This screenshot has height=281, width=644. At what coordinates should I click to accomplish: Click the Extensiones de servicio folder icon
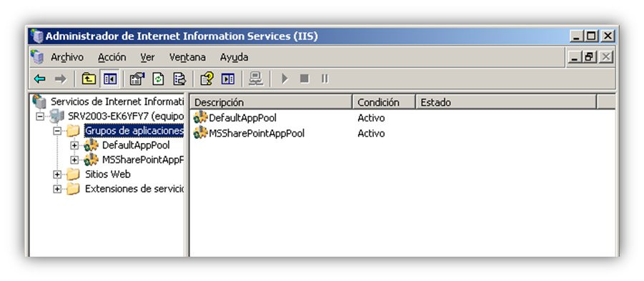coord(73,189)
